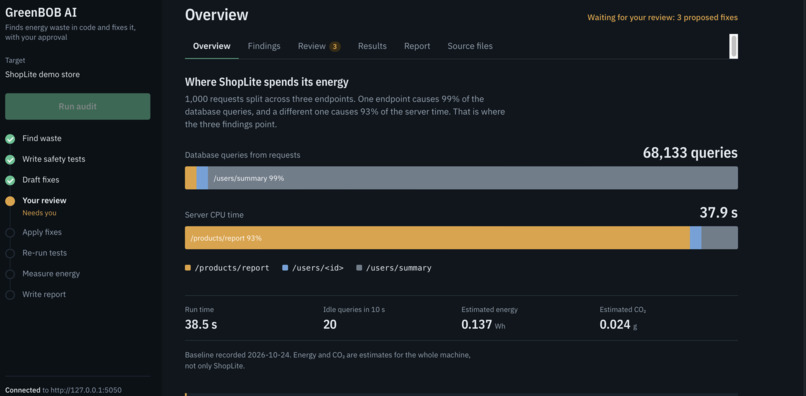Click the 'Database queries from requests' label
The image size is (806, 396).
pyautogui.click(x=243, y=155)
